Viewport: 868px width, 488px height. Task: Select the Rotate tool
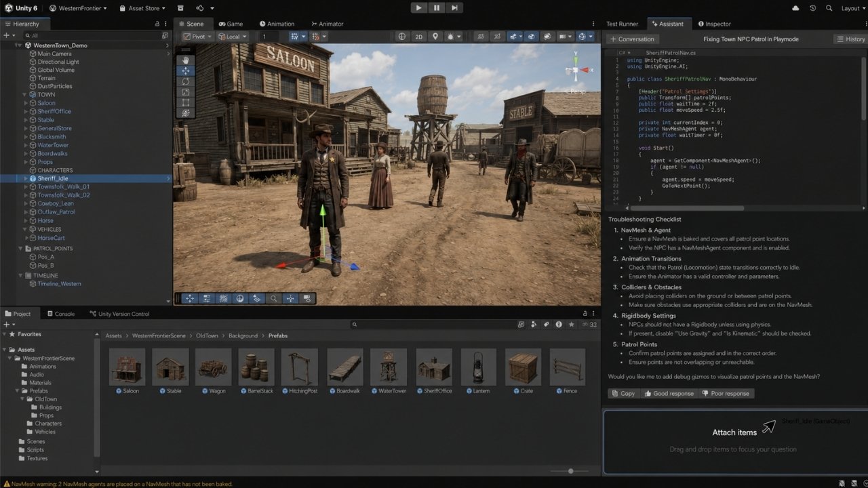tap(185, 81)
